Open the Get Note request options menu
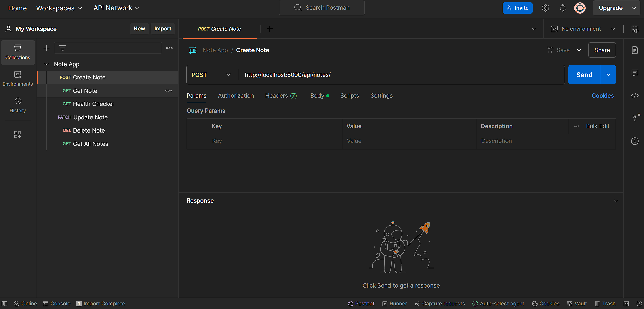644x309 pixels. coord(169,91)
